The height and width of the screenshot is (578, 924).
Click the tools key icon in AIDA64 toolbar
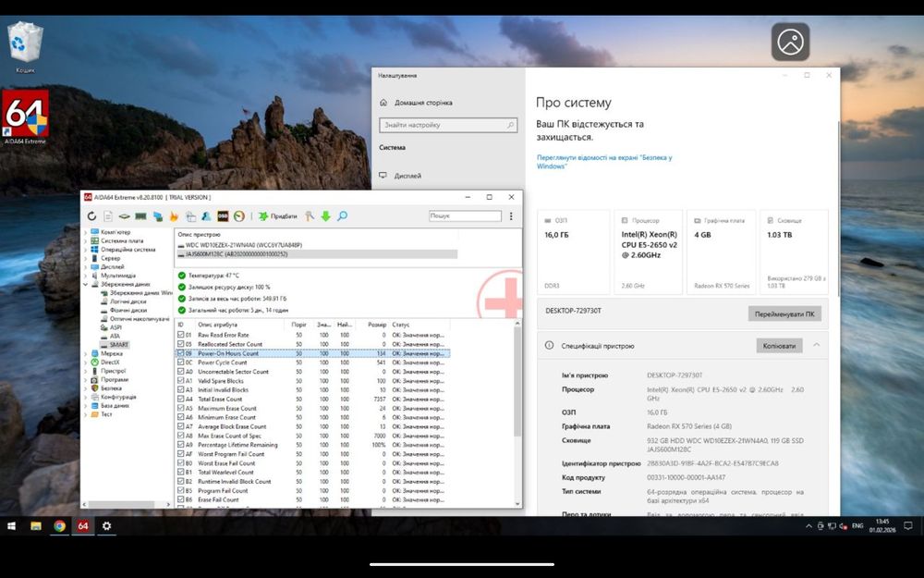click(310, 216)
